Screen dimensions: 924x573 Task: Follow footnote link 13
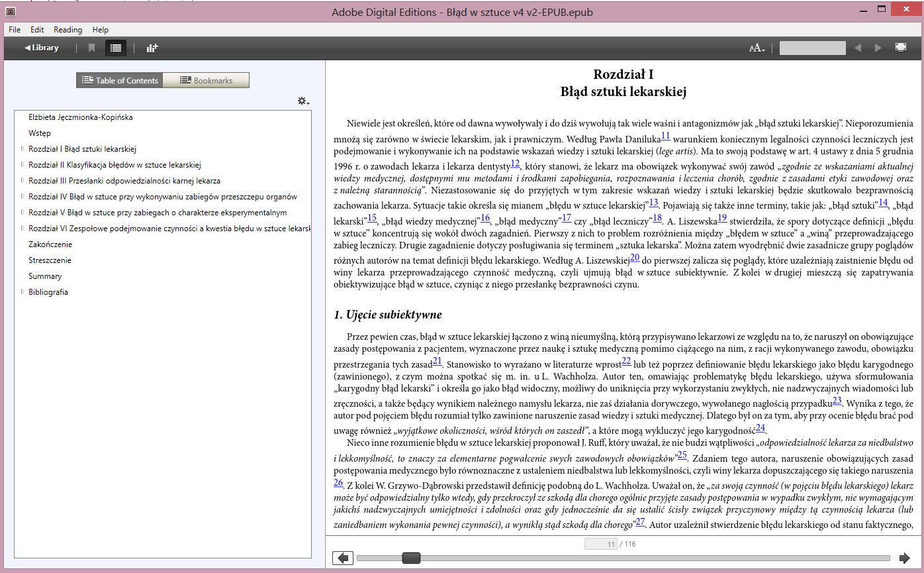tap(654, 202)
